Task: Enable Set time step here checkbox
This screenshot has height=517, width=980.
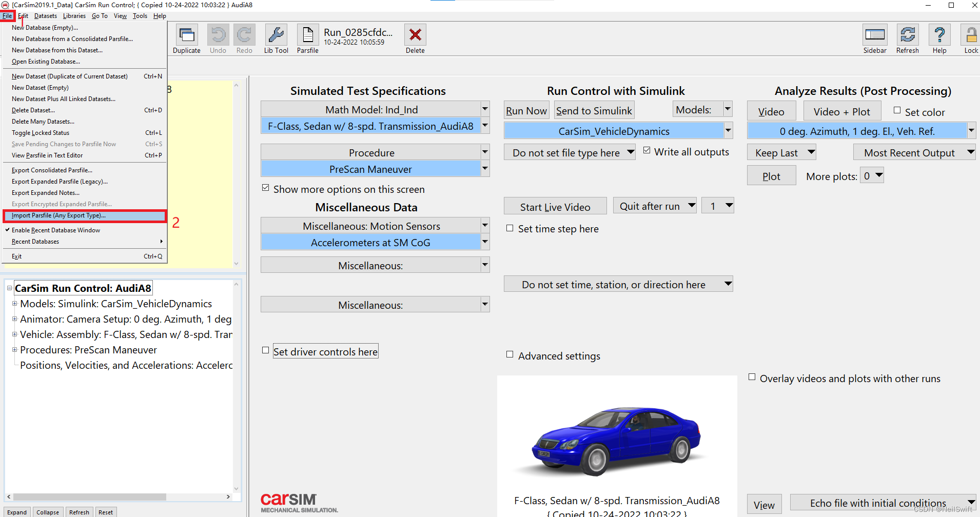Action: (510, 228)
